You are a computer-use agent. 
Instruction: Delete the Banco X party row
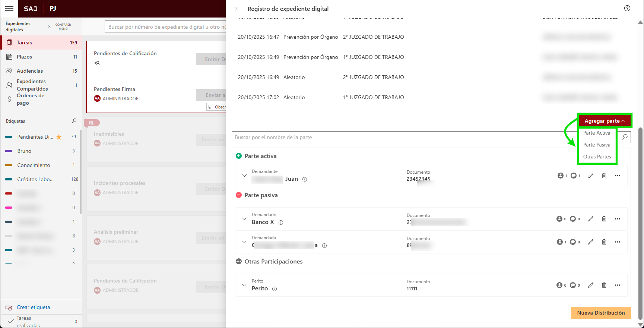[604, 219]
